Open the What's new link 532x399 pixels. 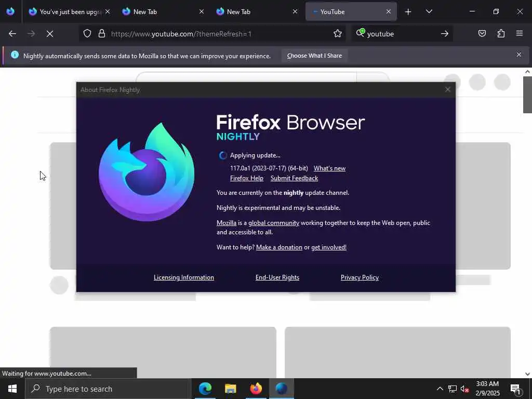pos(329,168)
